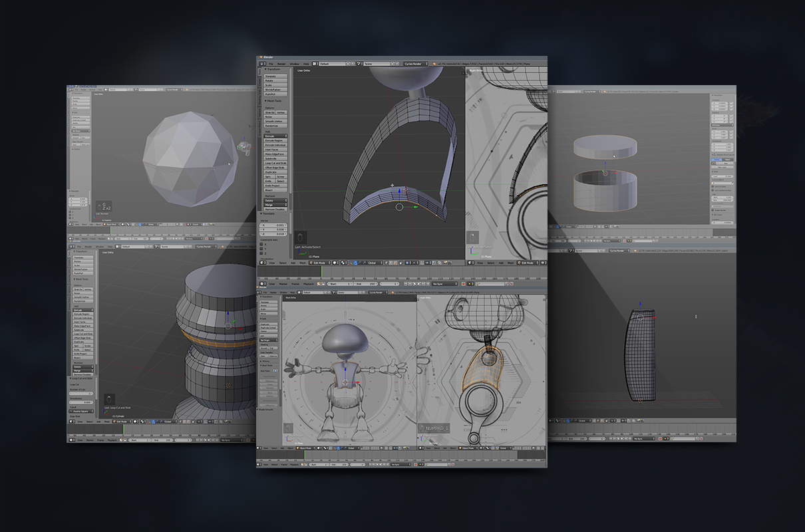This screenshot has height=532, width=805.
Task: Open the No Sync dropdown in the timeline above the robot window
Action: click(x=445, y=283)
